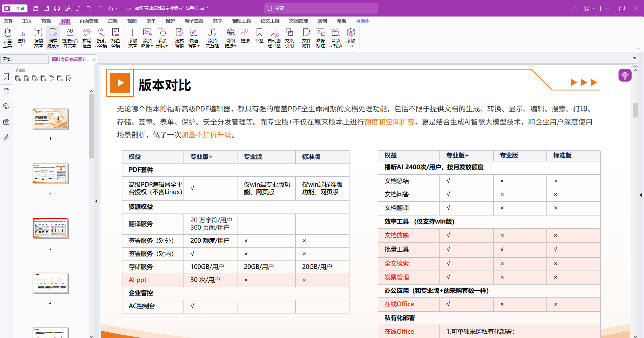Open Search & Replace (搜索&替换)
Image resolution: width=644 pixels, height=338 pixels.
(101, 38)
